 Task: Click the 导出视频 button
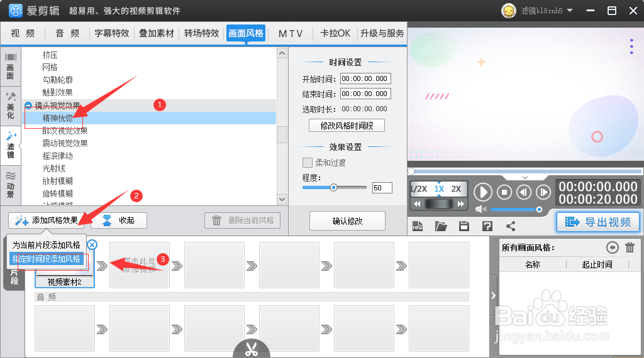click(598, 222)
